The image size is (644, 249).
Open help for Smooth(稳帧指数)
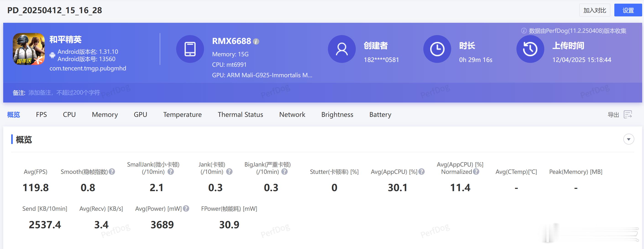pyautogui.click(x=112, y=172)
